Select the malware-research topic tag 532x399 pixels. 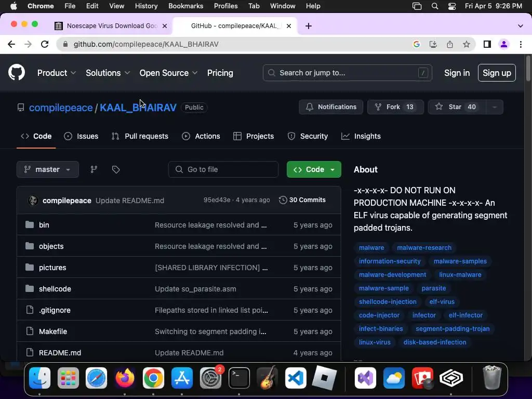[424, 248]
